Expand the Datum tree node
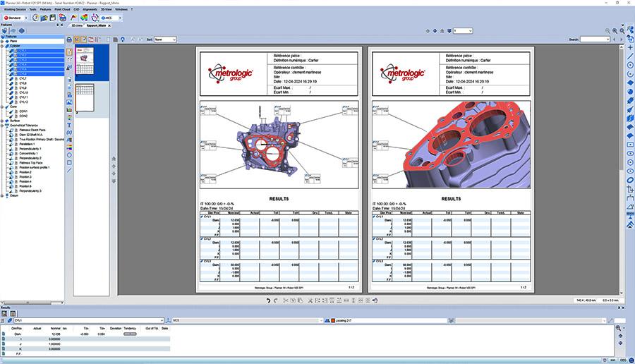 click(2, 195)
